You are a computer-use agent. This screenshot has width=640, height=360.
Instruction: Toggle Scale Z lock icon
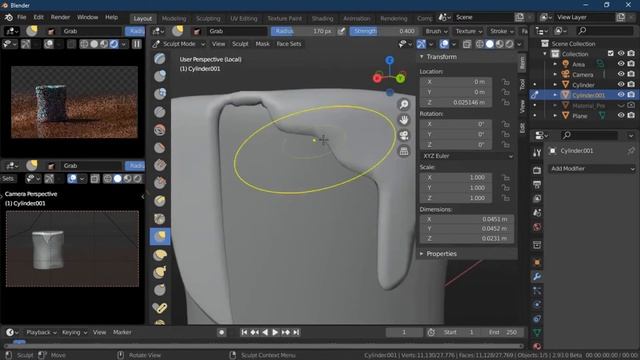click(506, 198)
